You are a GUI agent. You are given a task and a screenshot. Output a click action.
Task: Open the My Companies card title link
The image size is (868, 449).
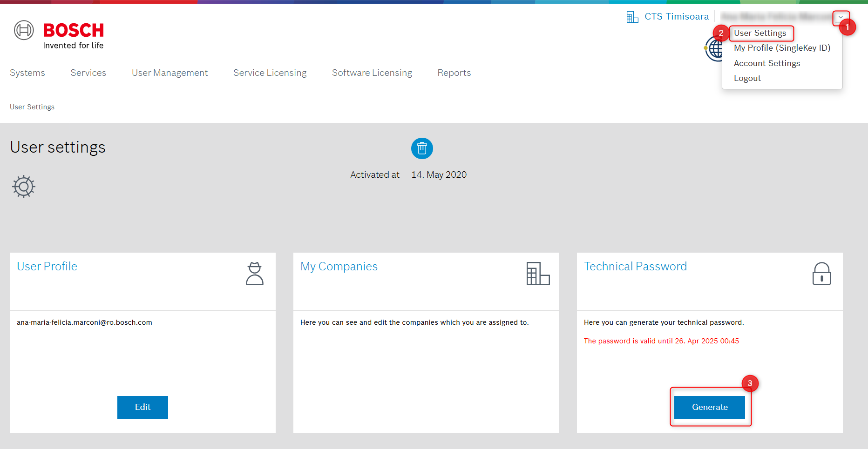pos(339,267)
